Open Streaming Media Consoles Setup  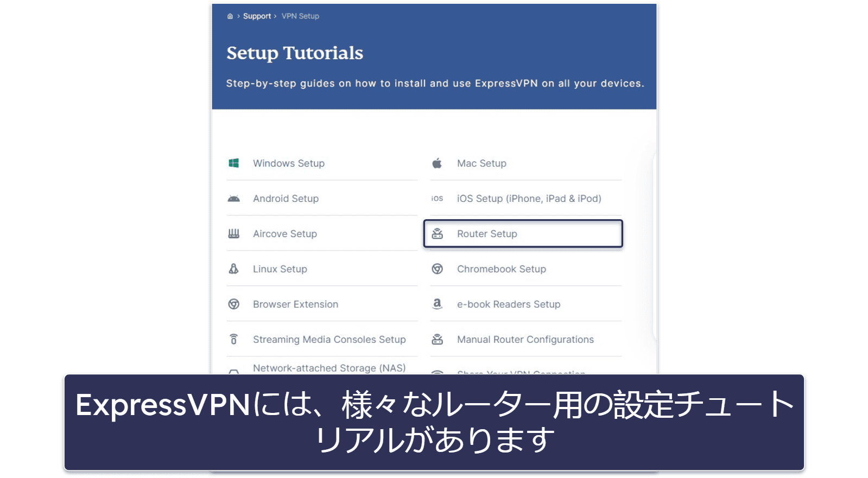click(x=330, y=340)
